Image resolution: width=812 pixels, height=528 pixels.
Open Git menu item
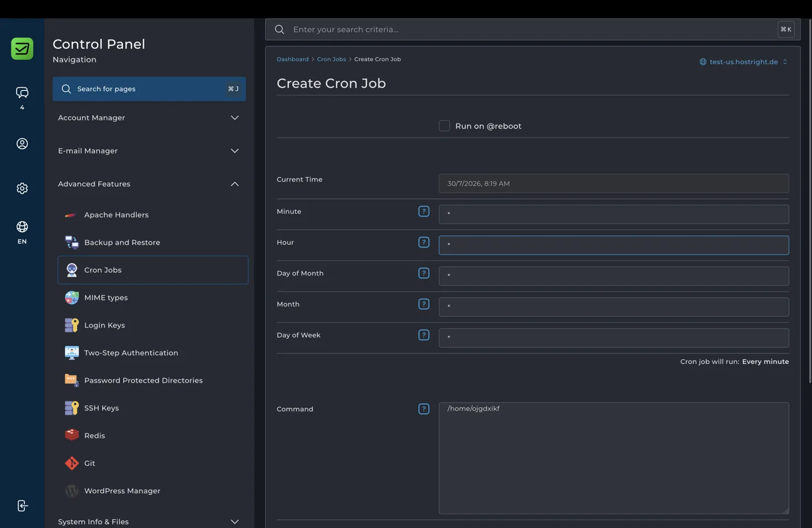(x=153, y=463)
